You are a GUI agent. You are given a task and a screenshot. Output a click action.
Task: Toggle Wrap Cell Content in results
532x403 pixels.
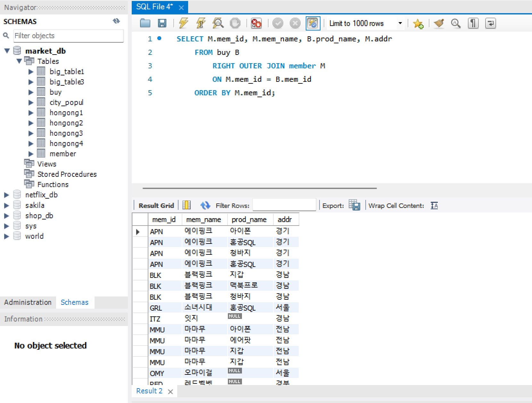pyautogui.click(x=434, y=205)
